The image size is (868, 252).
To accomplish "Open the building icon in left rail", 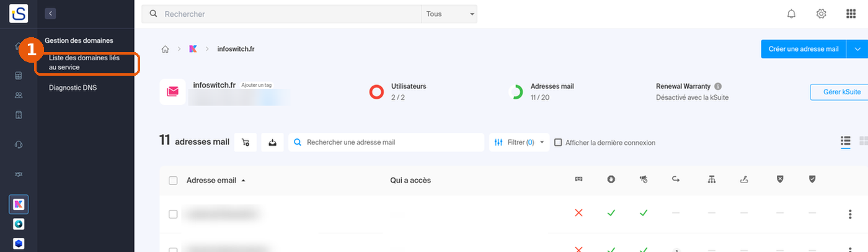I will pyautogui.click(x=19, y=115).
